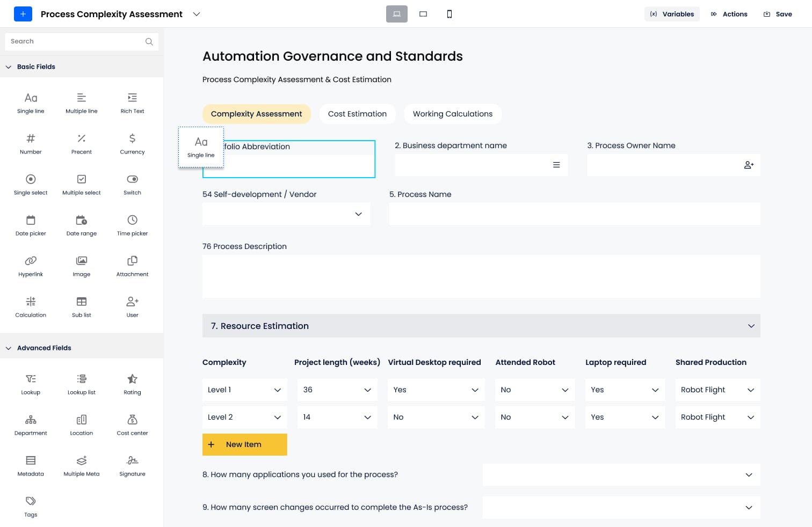Open the Working Calculations tab
The image size is (812, 527).
(452, 114)
